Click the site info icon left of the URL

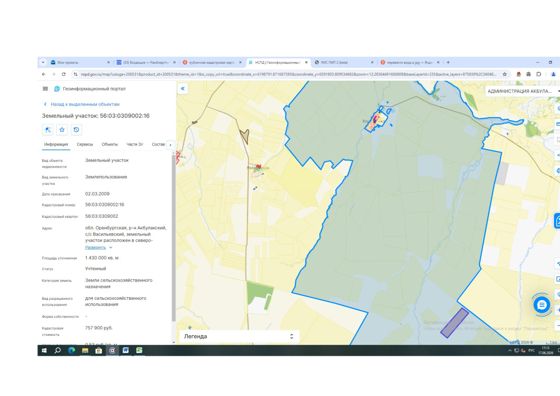pyautogui.click(x=75, y=74)
